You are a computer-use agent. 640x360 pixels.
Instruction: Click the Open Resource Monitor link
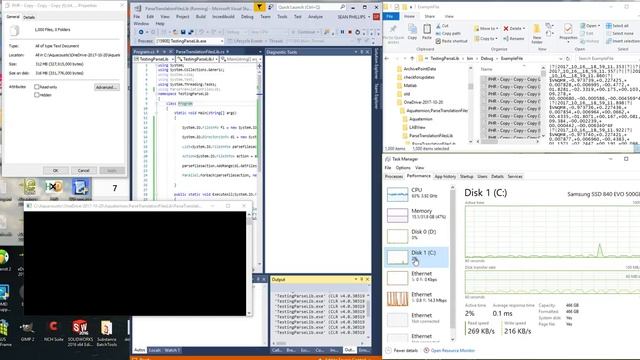pyautogui.click(x=452, y=350)
